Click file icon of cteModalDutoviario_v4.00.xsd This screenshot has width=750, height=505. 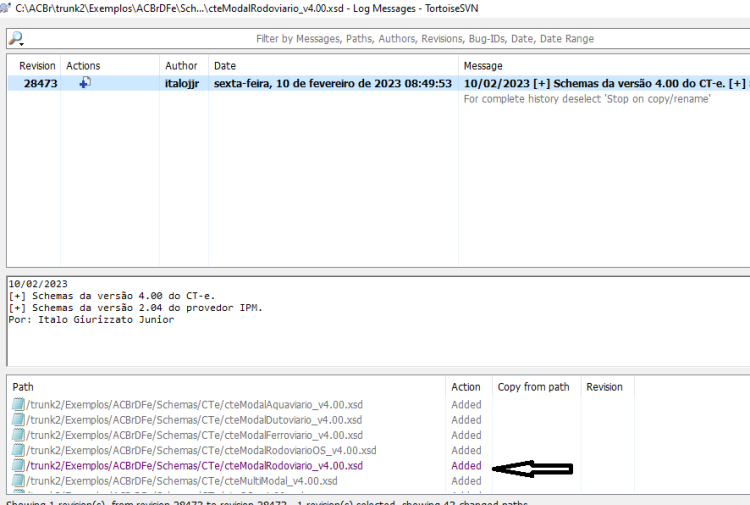click(x=18, y=420)
